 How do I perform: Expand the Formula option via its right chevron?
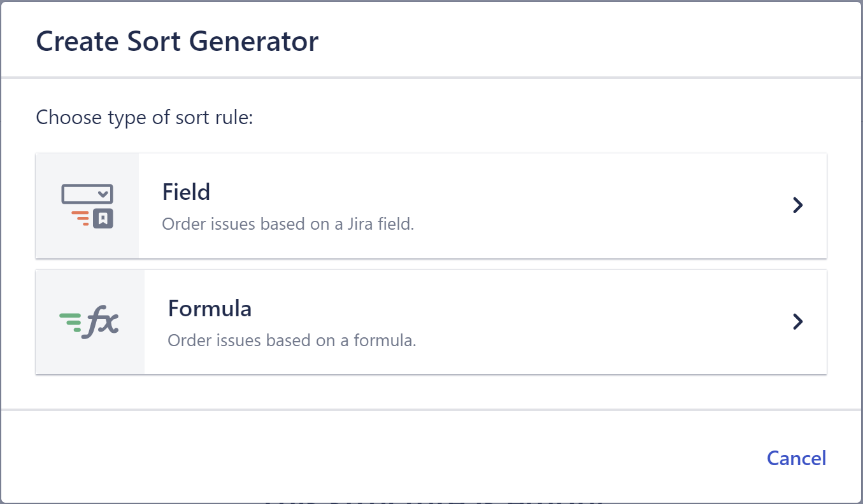click(x=798, y=321)
